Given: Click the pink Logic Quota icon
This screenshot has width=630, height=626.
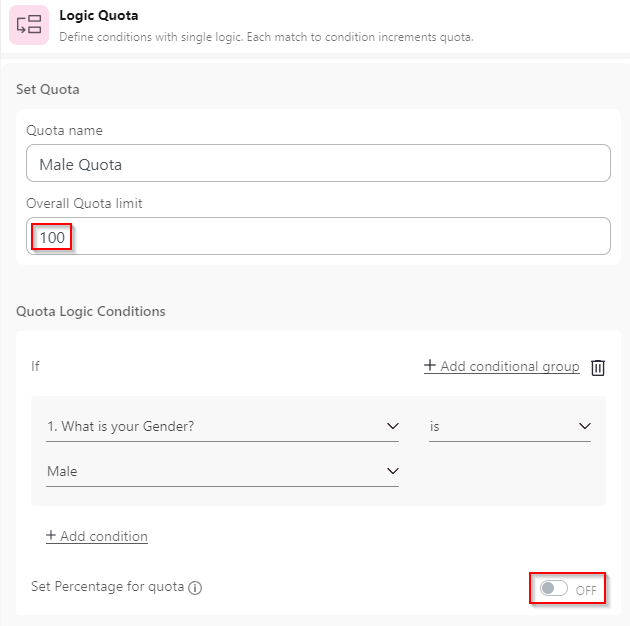Looking at the screenshot, I should tap(29, 25).
